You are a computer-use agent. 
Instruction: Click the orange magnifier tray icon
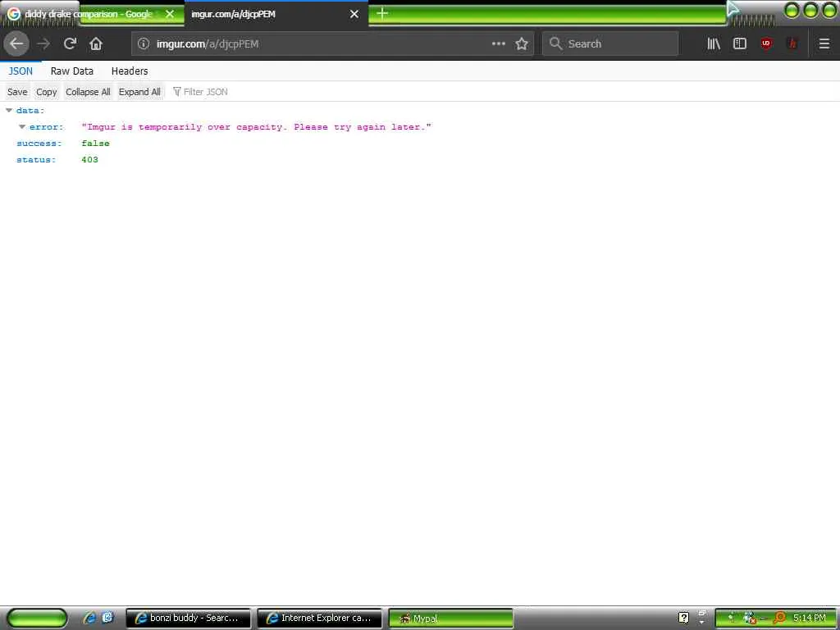pyautogui.click(x=779, y=618)
